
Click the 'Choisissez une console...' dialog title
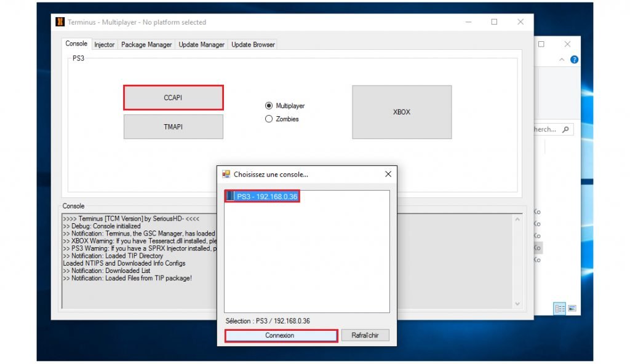271,175
